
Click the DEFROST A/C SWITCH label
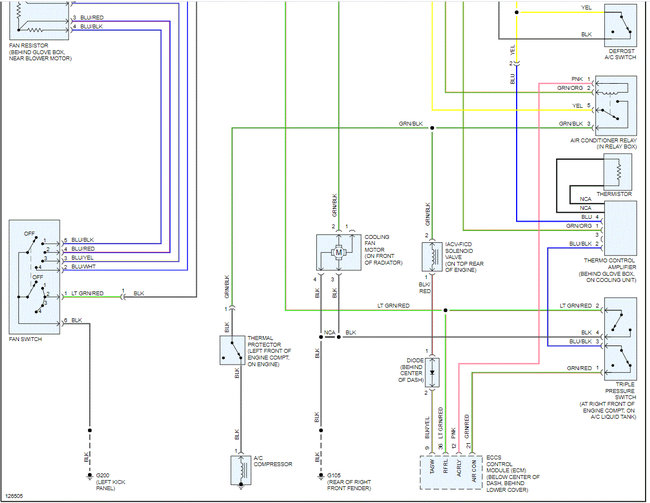[620, 54]
